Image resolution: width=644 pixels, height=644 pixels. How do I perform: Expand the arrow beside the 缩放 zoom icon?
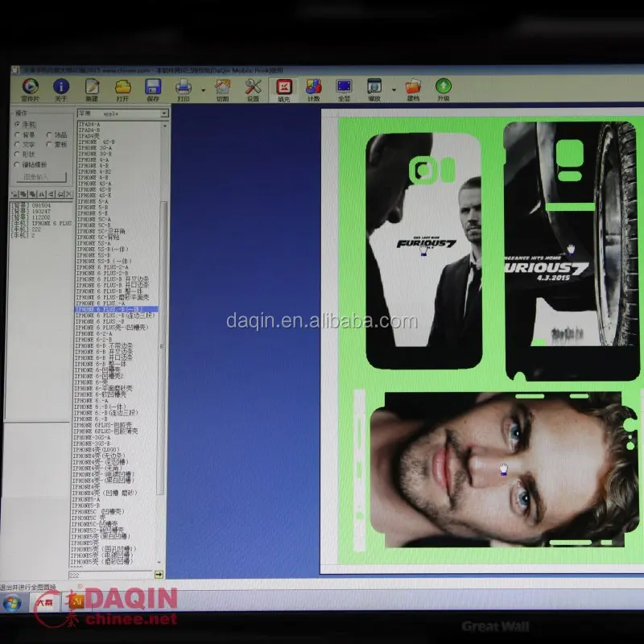pos(394,89)
